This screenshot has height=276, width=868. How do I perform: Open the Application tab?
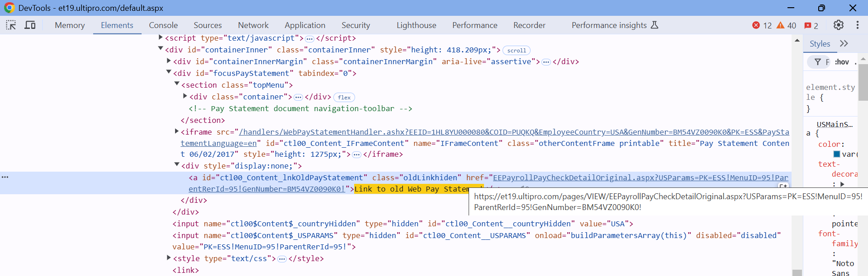click(x=305, y=25)
